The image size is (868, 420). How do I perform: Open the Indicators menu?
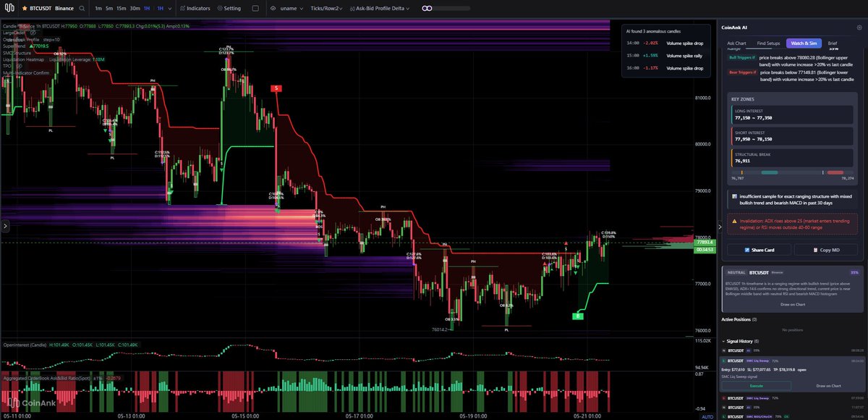195,8
